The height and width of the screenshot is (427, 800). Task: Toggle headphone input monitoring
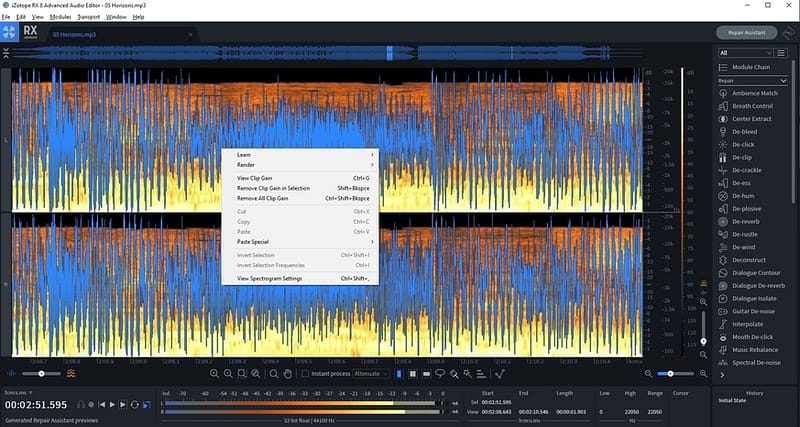point(81,405)
